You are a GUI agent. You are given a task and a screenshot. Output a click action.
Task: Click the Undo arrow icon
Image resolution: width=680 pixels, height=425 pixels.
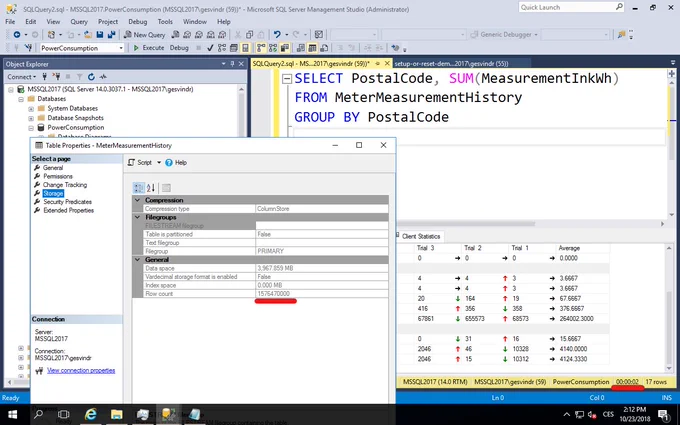pos(277,35)
